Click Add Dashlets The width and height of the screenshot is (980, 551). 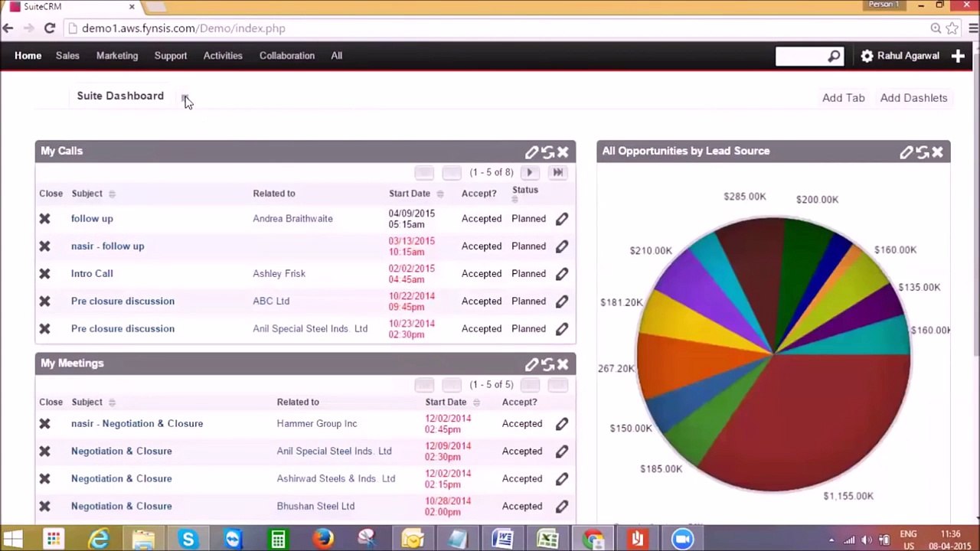pos(913,98)
